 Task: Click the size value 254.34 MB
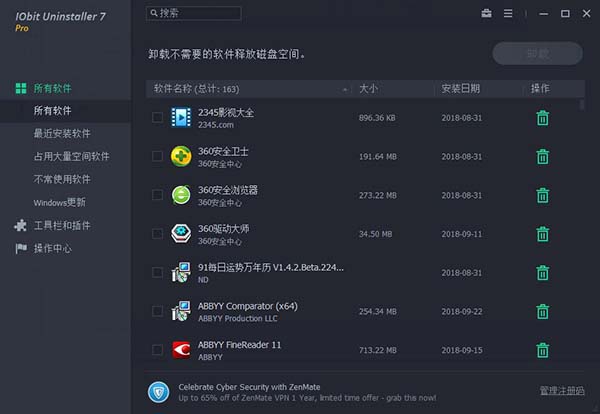(378, 311)
